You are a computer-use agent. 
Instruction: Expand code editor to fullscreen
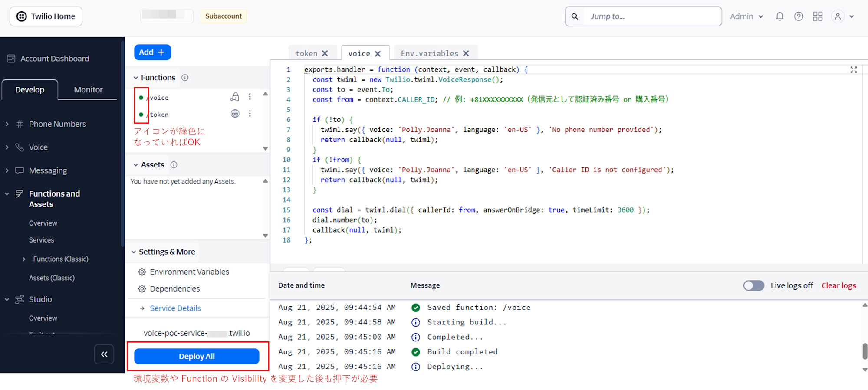tap(854, 70)
